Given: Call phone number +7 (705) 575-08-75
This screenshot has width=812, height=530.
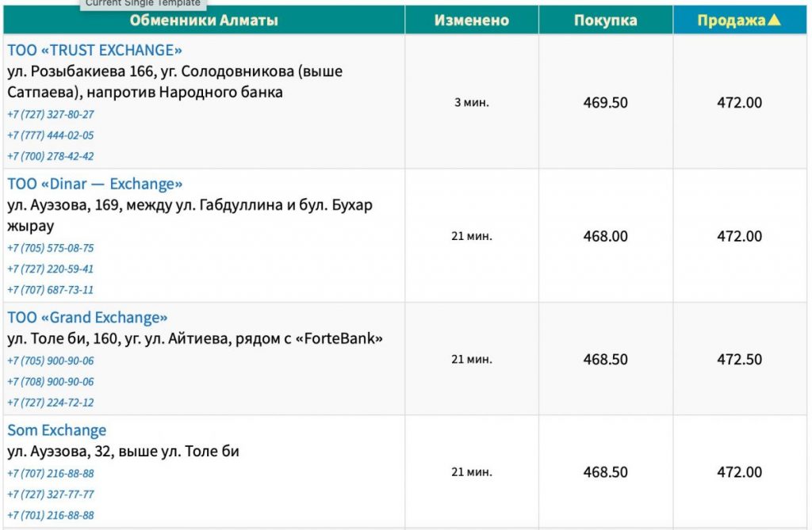Looking at the screenshot, I should [51, 248].
